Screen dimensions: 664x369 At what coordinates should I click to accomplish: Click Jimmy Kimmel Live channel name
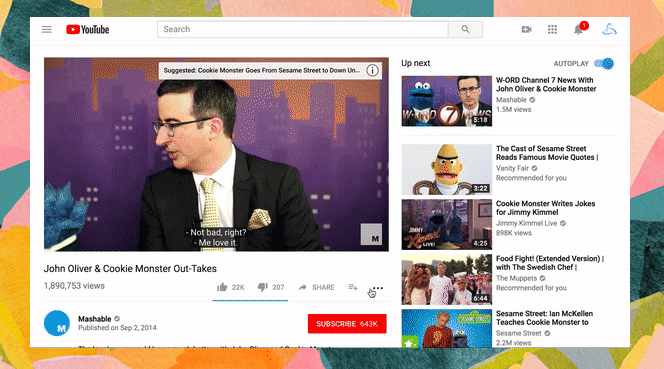[526, 223]
